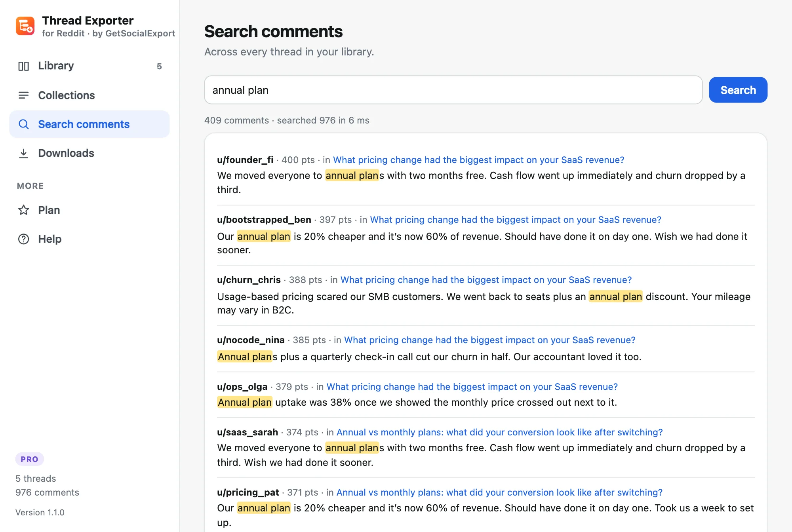Image resolution: width=792 pixels, height=532 pixels.
Task: Click 'Search comments' page heading
Action: pos(273,32)
